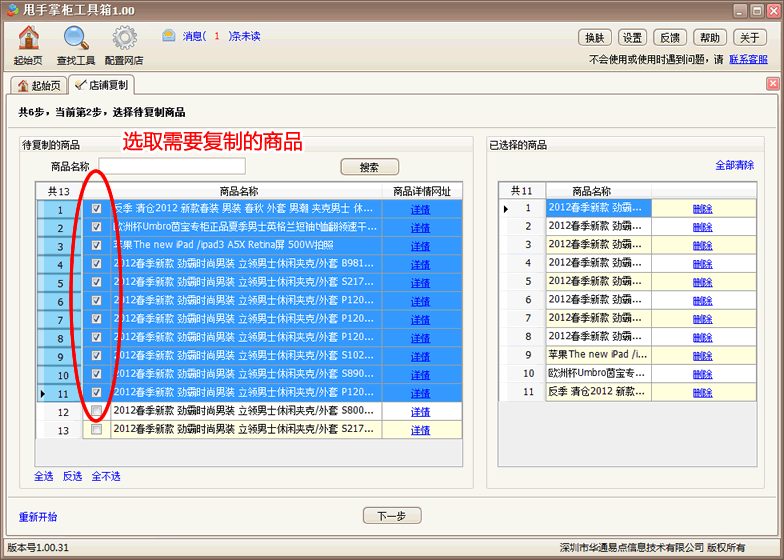
Task: Uncheck the checkbox for product row 11
Action: click(x=96, y=392)
